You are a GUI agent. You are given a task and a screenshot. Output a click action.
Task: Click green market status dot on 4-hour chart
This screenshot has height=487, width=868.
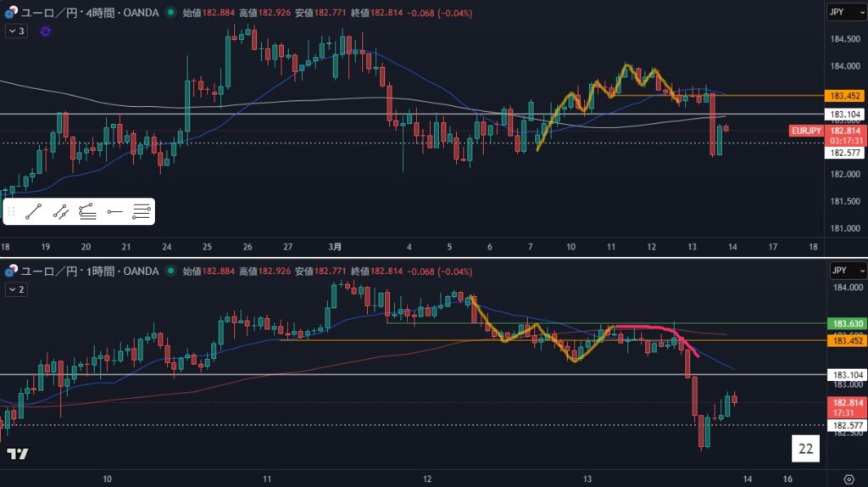171,14
